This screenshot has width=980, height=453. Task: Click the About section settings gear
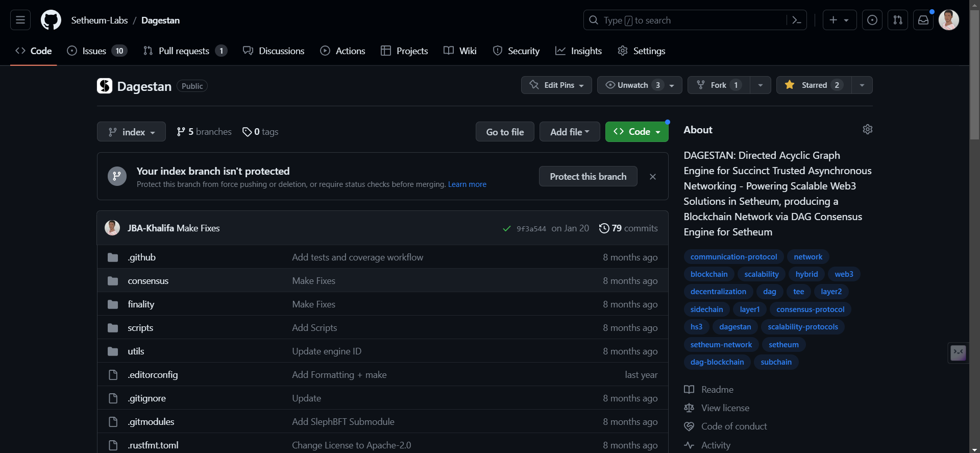click(x=867, y=129)
